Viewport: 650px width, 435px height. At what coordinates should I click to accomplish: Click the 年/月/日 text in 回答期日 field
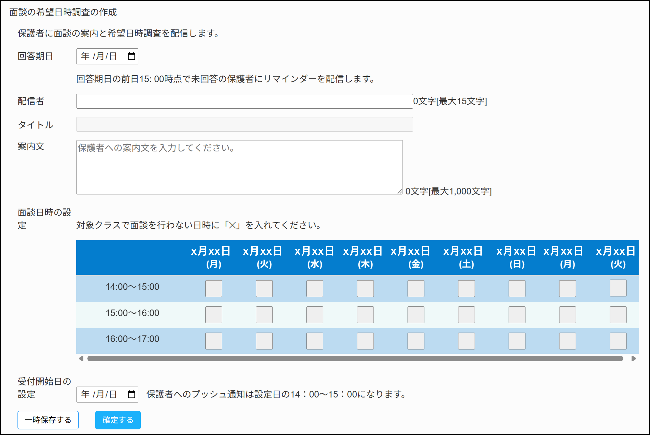pyautogui.click(x=100, y=56)
